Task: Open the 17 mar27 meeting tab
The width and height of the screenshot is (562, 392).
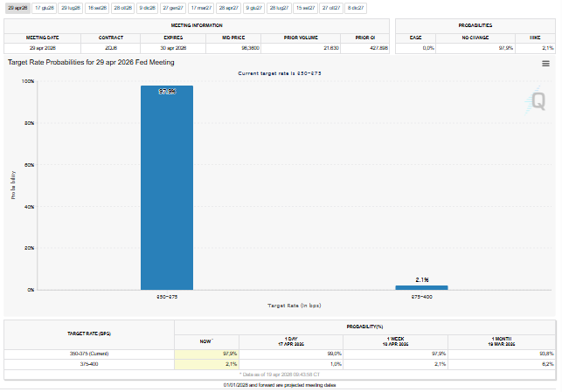Action: [201, 7]
